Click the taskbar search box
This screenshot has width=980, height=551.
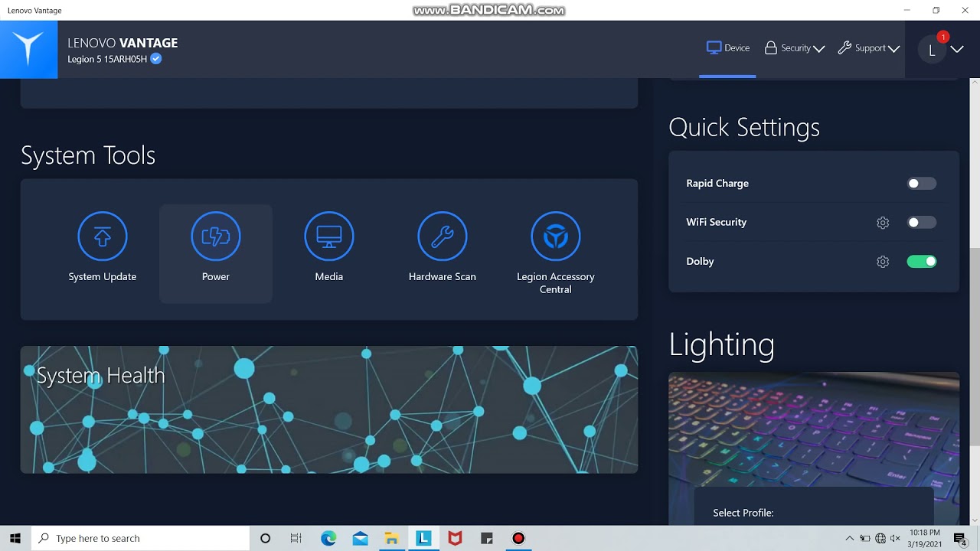coord(140,539)
